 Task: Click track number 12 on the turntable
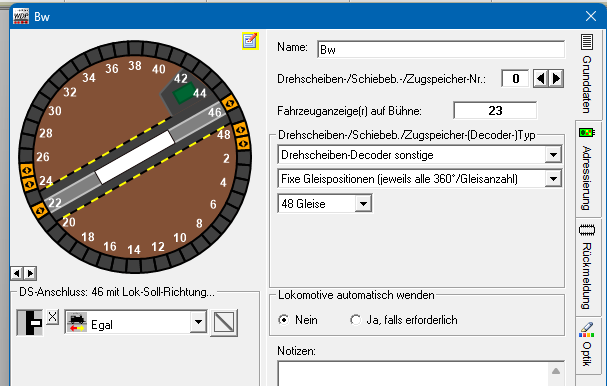[x=158, y=247]
